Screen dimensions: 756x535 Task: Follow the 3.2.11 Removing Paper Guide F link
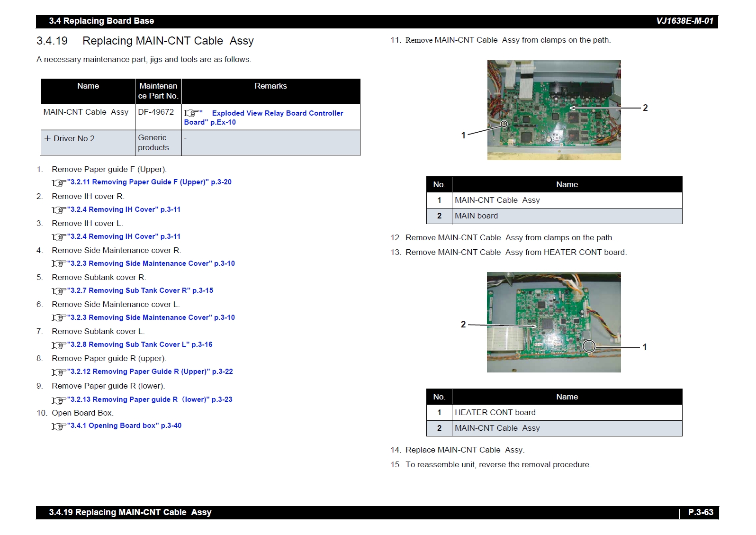pyautogui.click(x=149, y=182)
